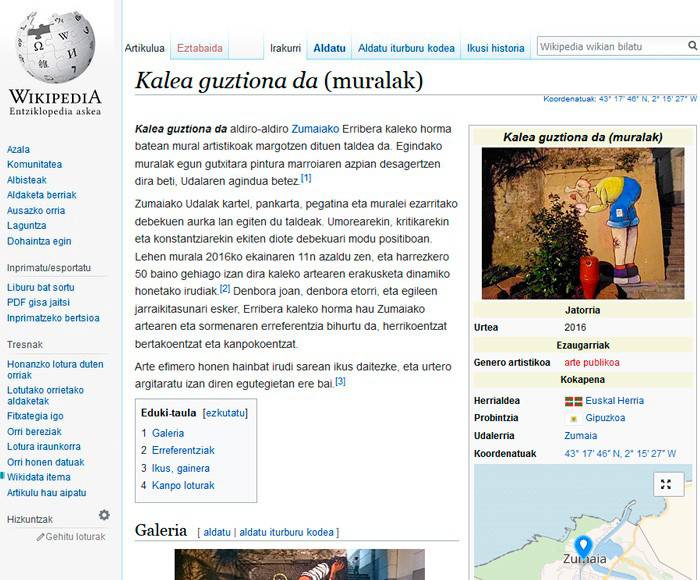Screen dimensions: 700x580
Task: Click PDF gisa jaitsi link
Action: 38,303
